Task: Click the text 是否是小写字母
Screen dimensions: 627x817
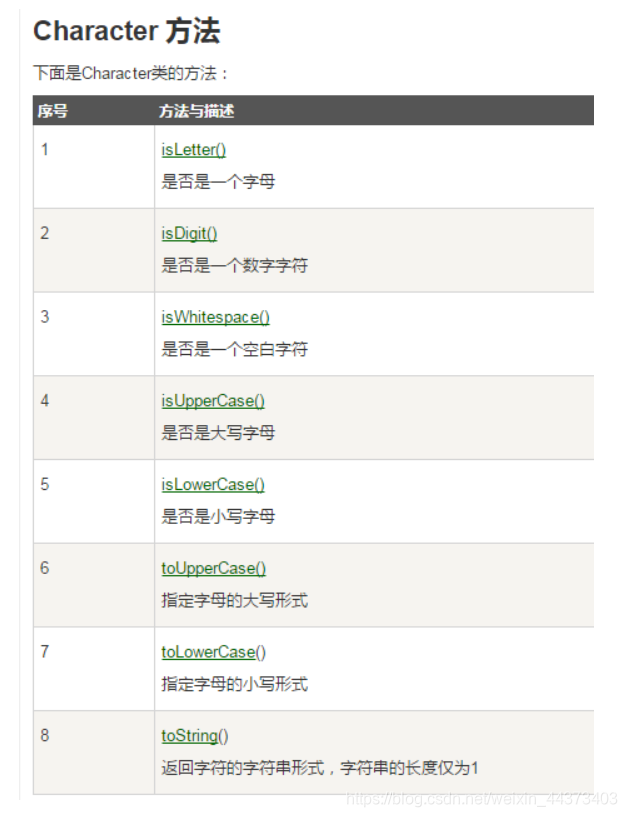Action: click(218, 516)
